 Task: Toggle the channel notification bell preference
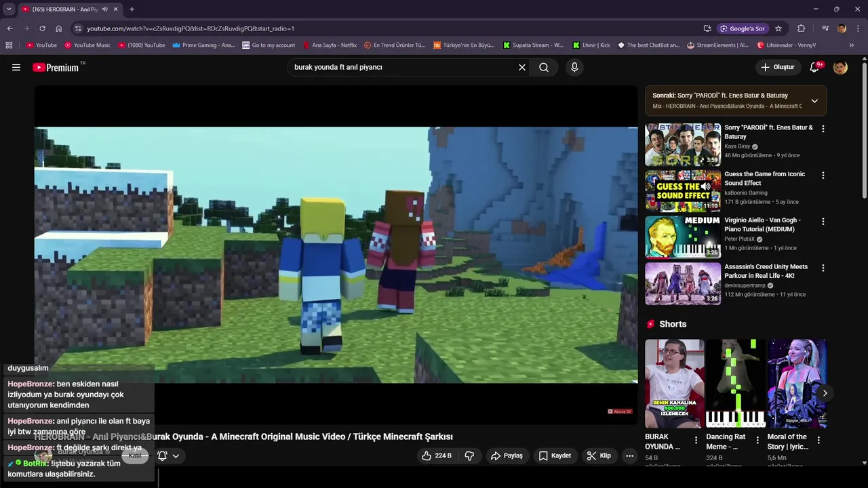point(162,455)
